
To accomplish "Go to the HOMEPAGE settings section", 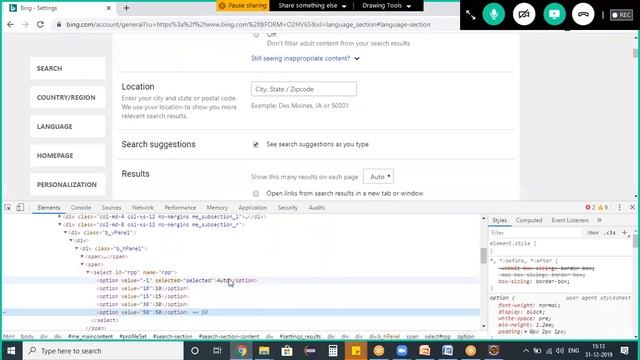I will [68, 155].
